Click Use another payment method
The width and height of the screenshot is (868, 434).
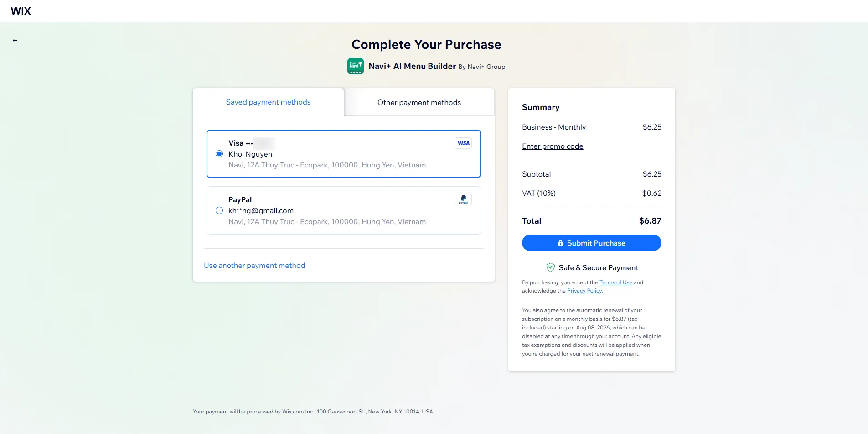click(254, 266)
